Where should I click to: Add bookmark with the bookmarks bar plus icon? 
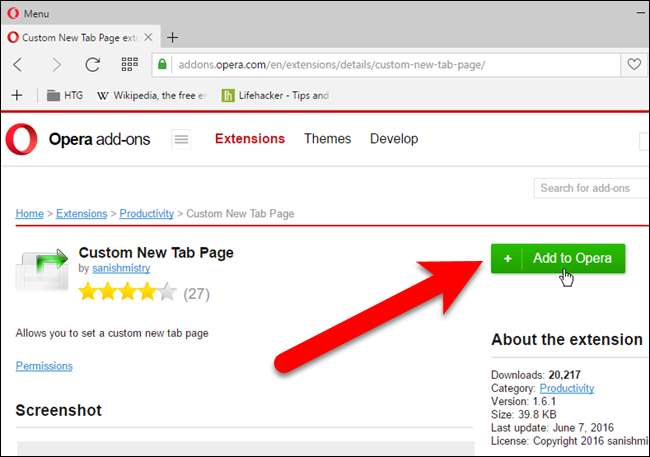[x=17, y=95]
